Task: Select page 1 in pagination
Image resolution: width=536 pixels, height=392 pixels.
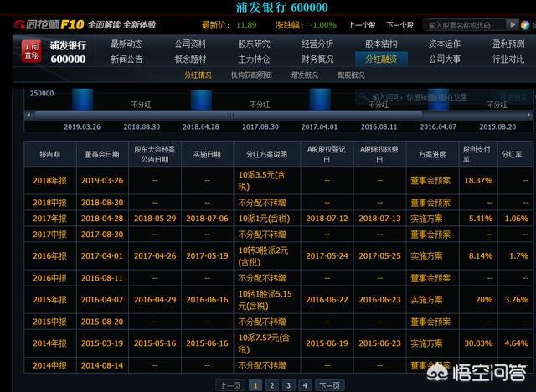Action: tap(255, 386)
